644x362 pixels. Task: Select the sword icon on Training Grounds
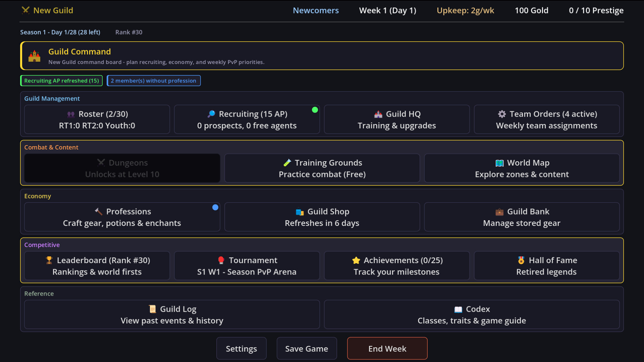(287, 163)
